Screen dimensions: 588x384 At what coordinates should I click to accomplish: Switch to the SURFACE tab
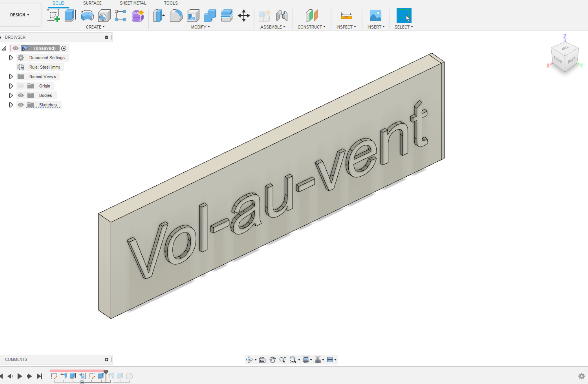coord(92,3)
